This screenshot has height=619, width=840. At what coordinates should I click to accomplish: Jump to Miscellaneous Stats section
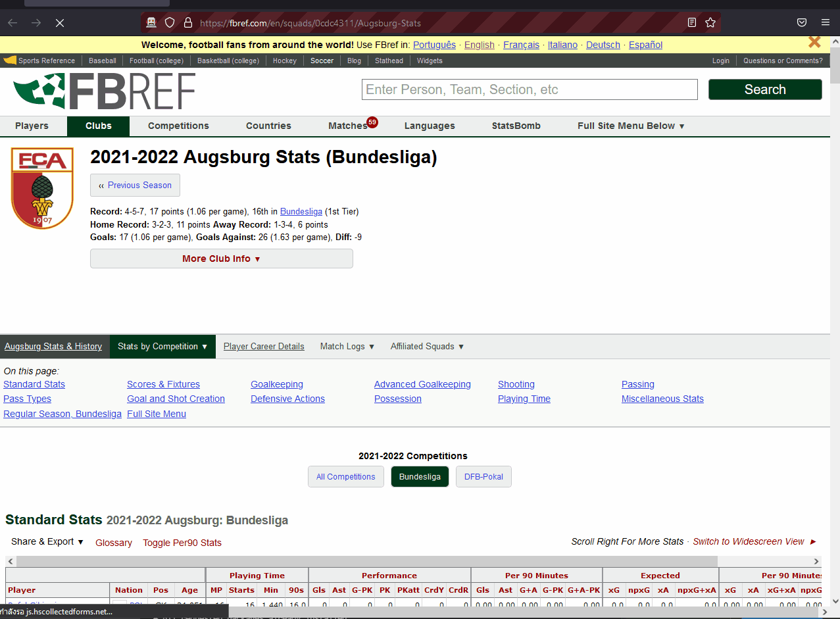(662, 399)
